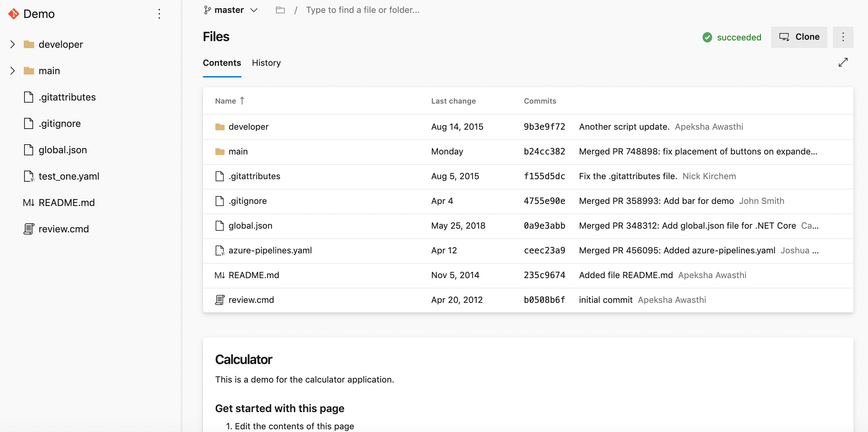Click the Type to find a file input field
Image resolution: width=868 pixels, height=432 pixels.
(x=363, y=10)
